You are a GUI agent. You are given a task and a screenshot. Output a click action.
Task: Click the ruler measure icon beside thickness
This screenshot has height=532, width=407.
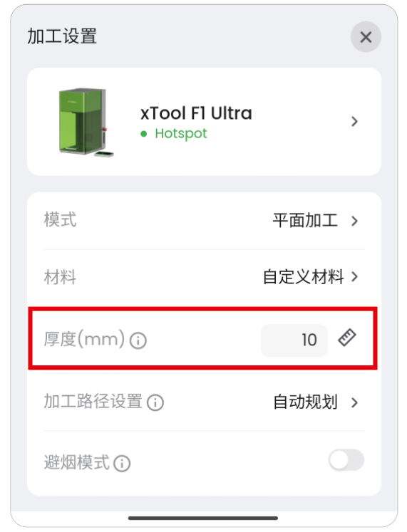pyautogui.click(x=347, y=338)
